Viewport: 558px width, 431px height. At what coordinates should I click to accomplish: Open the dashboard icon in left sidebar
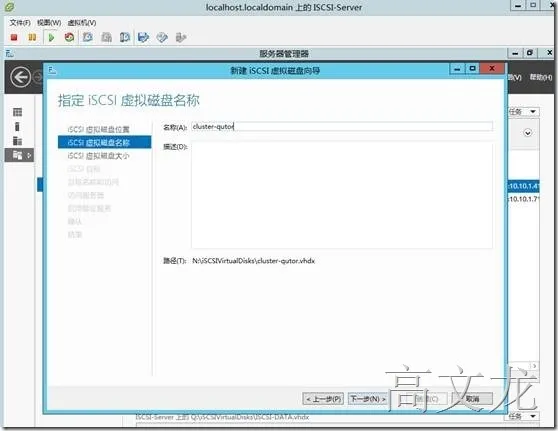tap(17, 112)
